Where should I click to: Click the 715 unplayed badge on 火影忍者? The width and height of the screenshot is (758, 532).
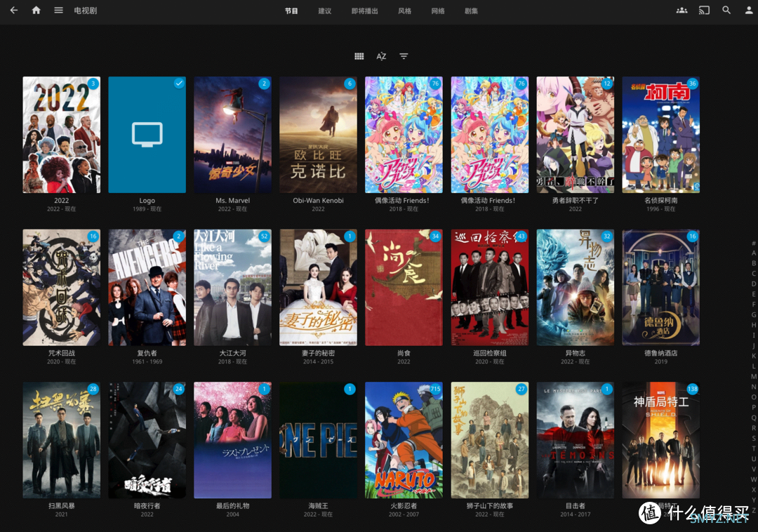point(436,389)
